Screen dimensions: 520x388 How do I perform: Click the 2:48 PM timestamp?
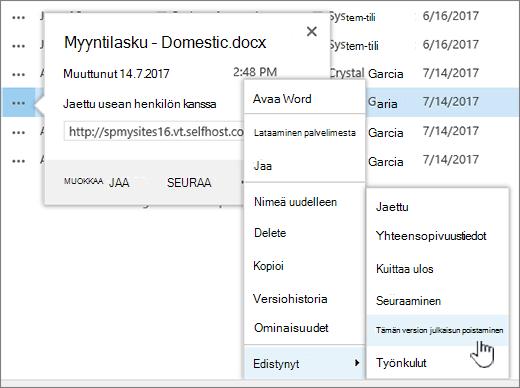pyautogui.click(x=255, y=72)
